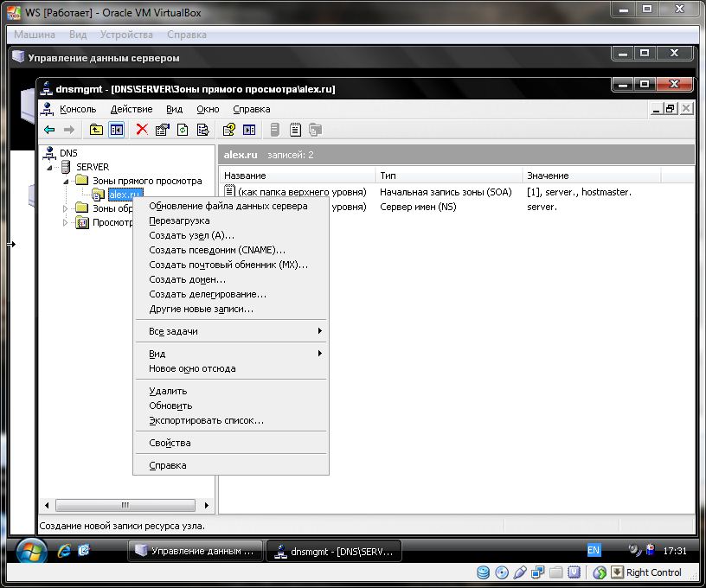
Task: Open the Действие menu
Action: (132, 109)
